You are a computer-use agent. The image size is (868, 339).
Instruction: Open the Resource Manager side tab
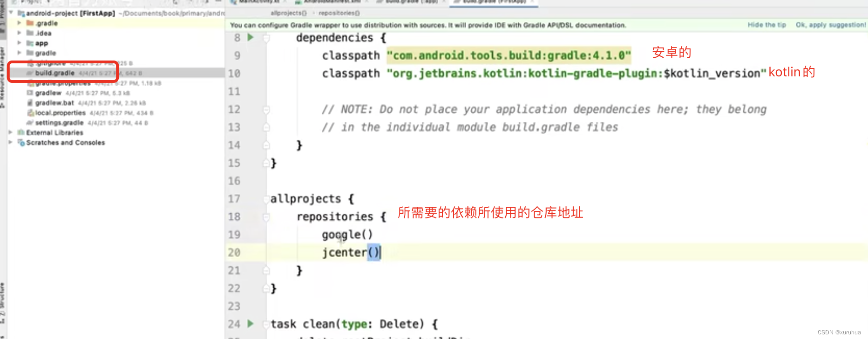point(3,77)
